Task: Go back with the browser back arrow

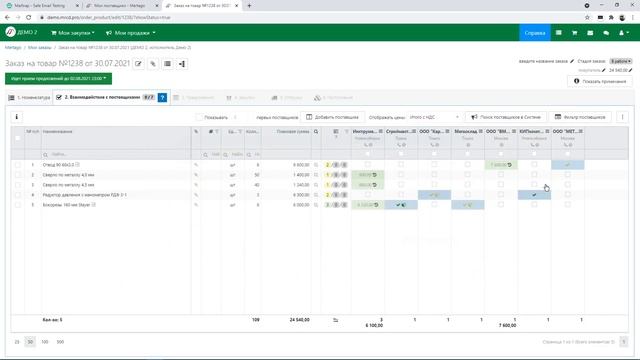Action: coord(7,18)
